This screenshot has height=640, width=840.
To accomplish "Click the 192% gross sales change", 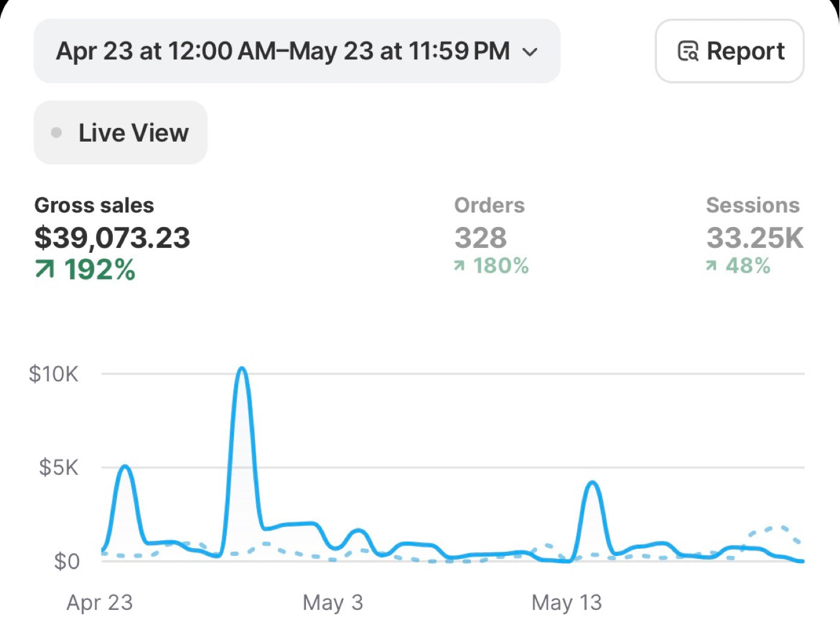I will [100, 270].
